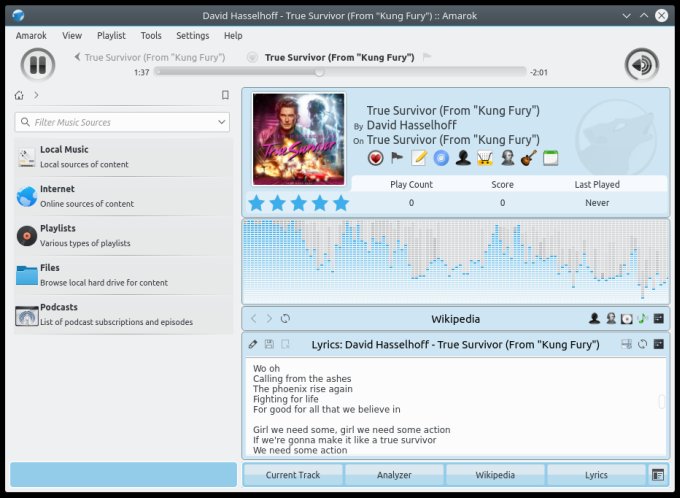
Task: Go to previous track True Survivor
Action: 150,57
